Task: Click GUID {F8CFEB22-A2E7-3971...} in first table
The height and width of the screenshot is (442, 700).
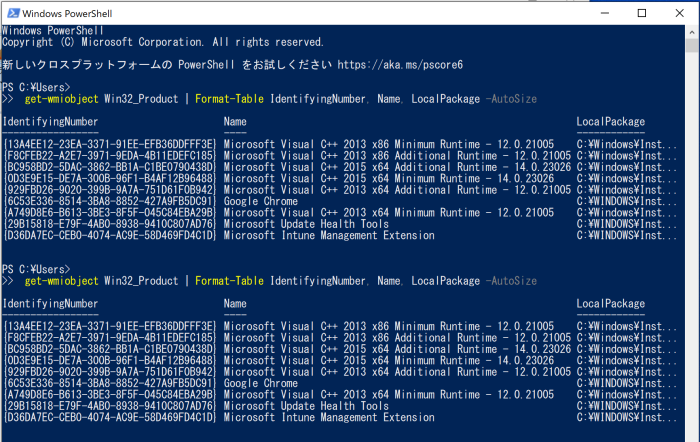Action: click(109, 156)
